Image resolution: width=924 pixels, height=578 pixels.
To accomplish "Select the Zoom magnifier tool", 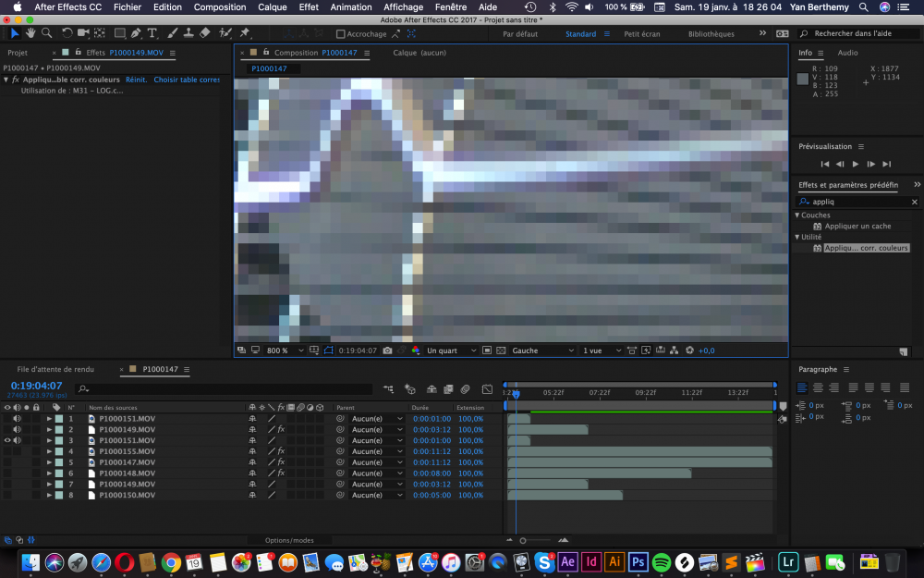I will 46,33.
